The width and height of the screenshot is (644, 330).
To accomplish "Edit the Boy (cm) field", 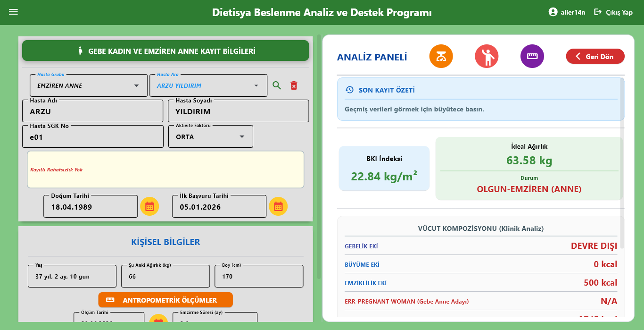I will (259, 276).
